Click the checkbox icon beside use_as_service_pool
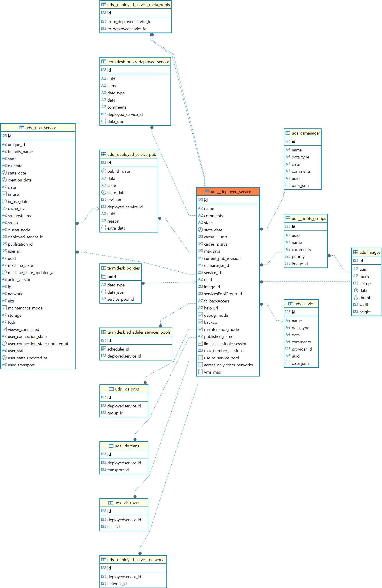Image resolution: width=382 pixels, height=588 pixels. pos(200,358)
